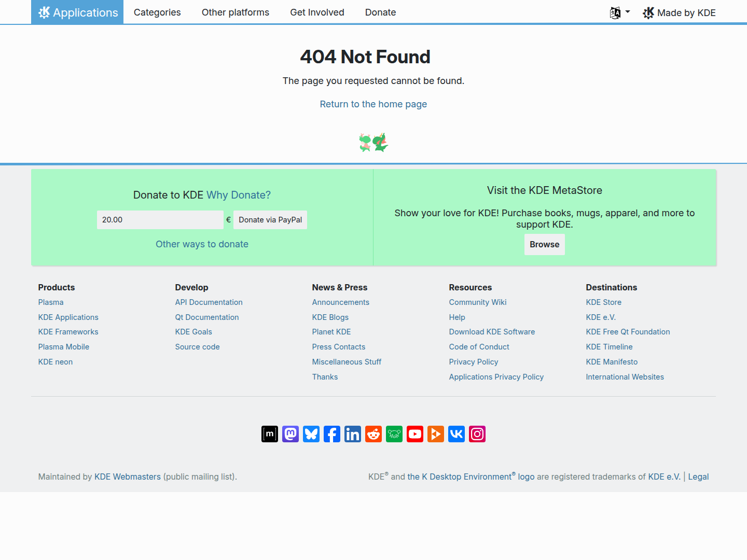Screen dimensions: 747x560
Task: Open the Help link under Resources
Action: [457, 317]
